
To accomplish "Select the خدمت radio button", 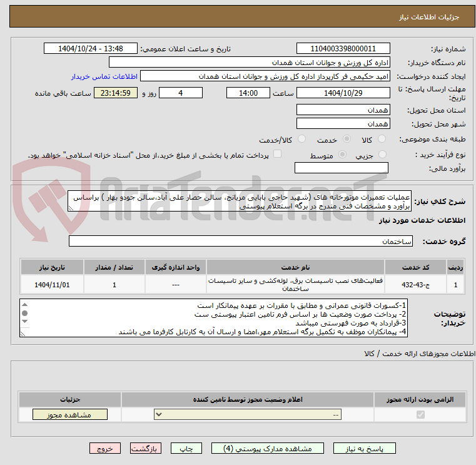I will point(347,139).
